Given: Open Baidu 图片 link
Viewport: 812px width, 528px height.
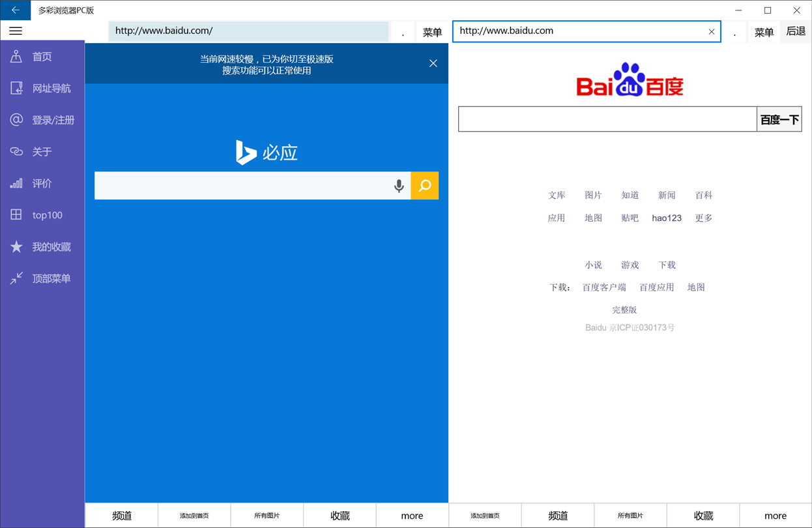Looking at the screenshot, I should pyautogui.click(x=593, y=195).
